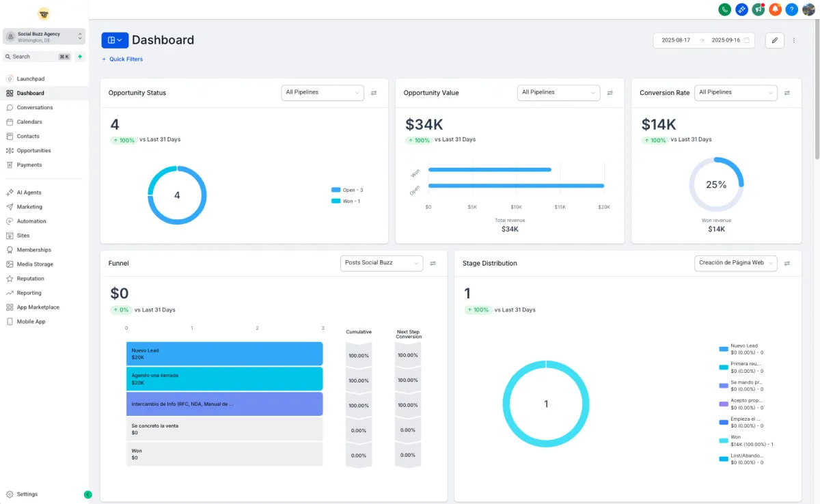Click the green megaphone announcements icon
Viewport: 820px width, 504px height.
point(758,10)
